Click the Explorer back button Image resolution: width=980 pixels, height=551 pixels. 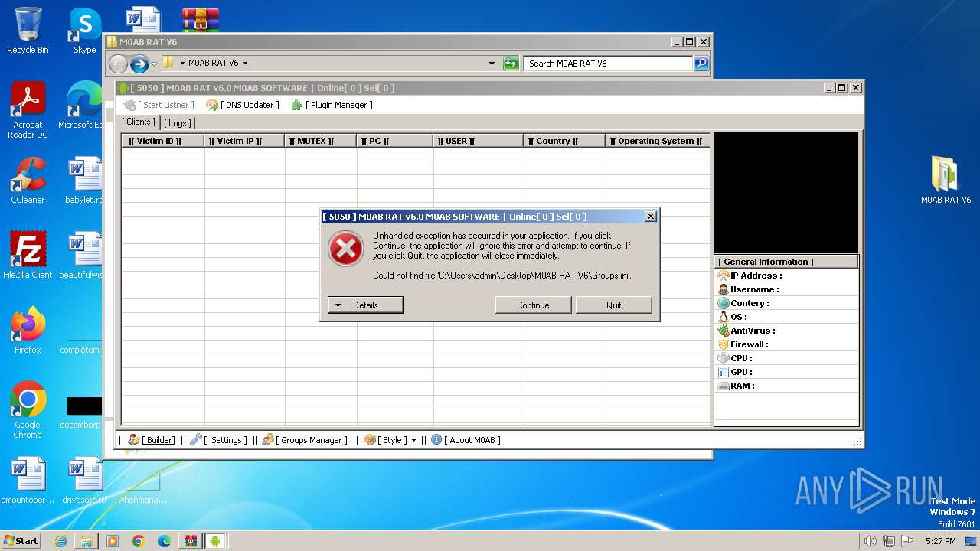coord(118,64)
